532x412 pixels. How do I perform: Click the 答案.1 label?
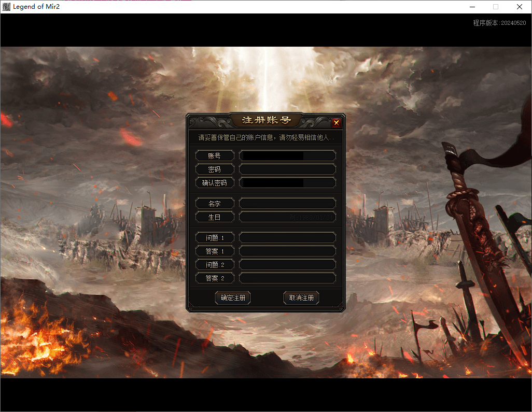pos(215,251)
